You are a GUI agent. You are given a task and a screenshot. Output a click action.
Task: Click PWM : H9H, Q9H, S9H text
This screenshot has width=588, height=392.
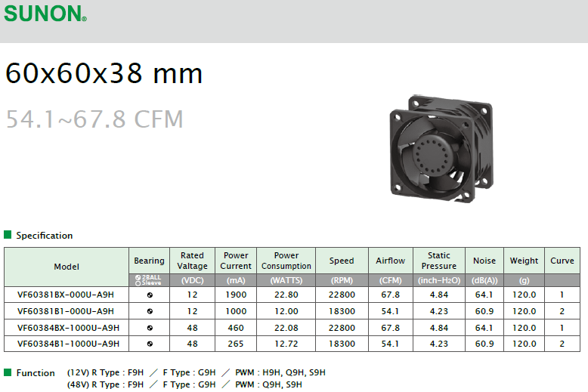click(280, 372)
